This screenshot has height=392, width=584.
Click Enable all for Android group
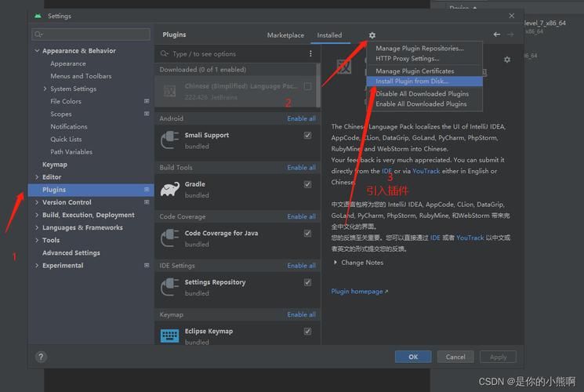click(x=301, y=118)
